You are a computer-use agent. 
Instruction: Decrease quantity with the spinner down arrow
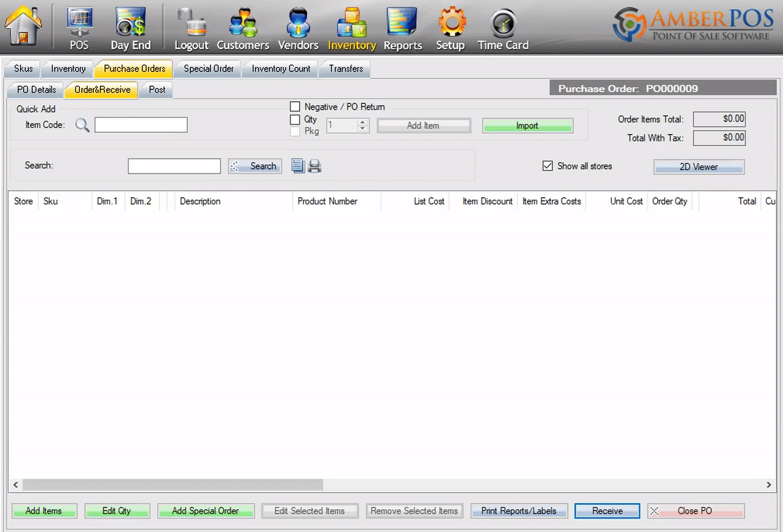pos(362,129)
